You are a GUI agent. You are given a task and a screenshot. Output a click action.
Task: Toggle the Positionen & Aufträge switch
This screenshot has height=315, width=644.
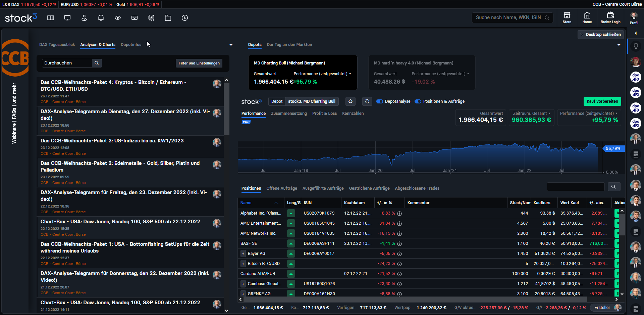tap(418, 101)
